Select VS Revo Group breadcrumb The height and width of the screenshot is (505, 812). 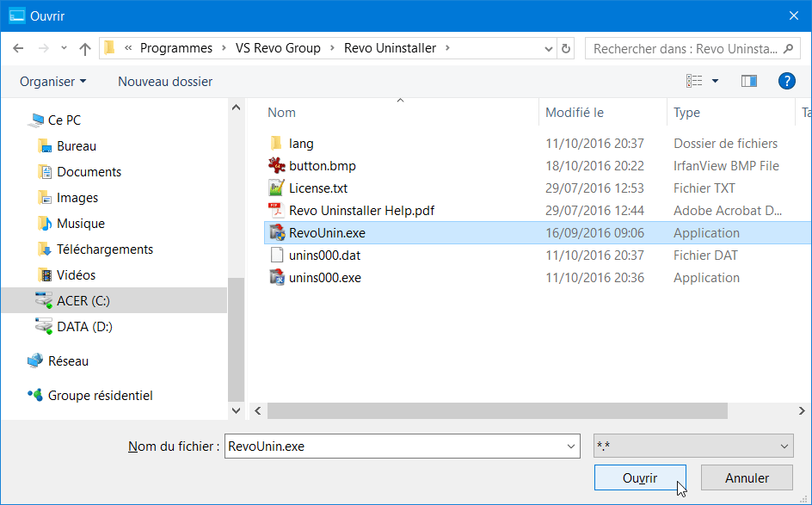click(x=278, y=48)
